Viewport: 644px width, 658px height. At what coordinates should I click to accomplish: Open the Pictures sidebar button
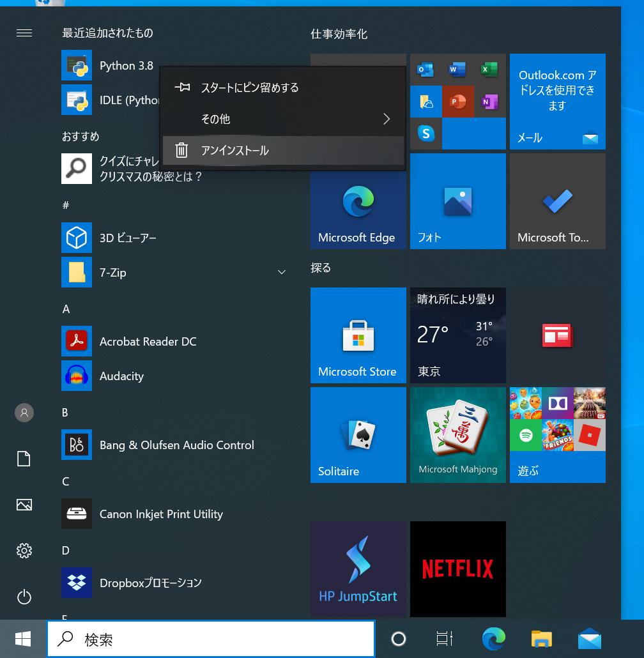[24, 505]
